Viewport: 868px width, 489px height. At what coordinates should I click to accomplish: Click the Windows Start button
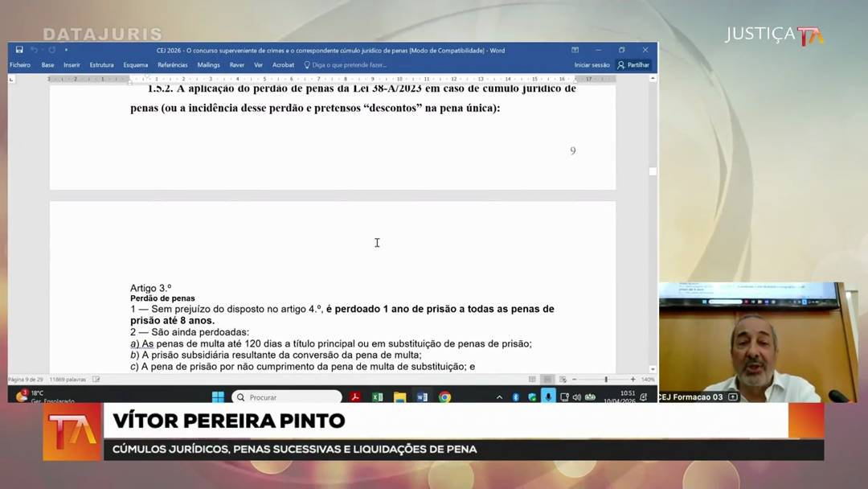click(x=218, y=397)
